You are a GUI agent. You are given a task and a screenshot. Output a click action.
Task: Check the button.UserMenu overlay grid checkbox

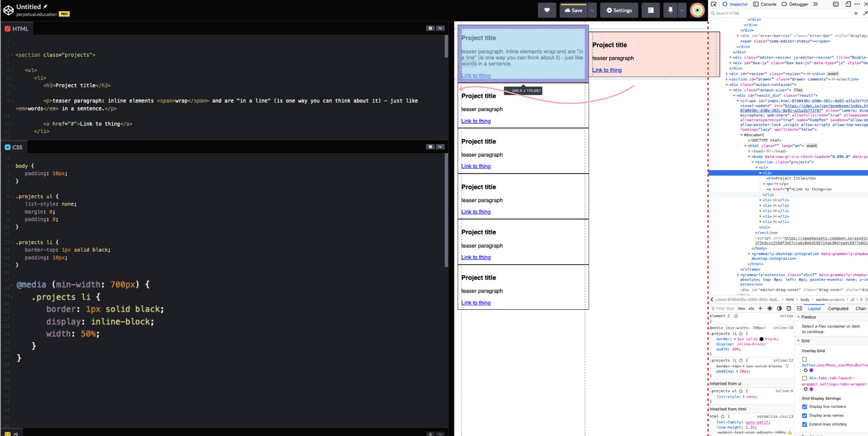point(805,359)
